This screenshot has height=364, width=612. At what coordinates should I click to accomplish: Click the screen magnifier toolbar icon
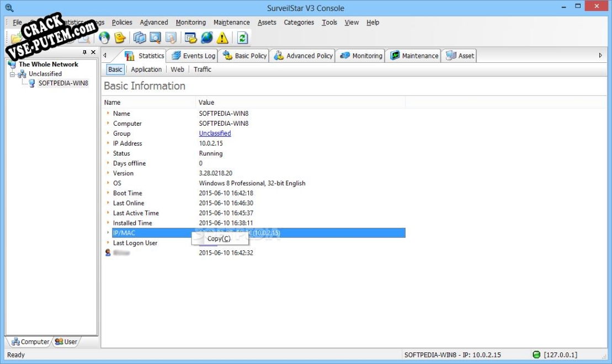point(155,38)
